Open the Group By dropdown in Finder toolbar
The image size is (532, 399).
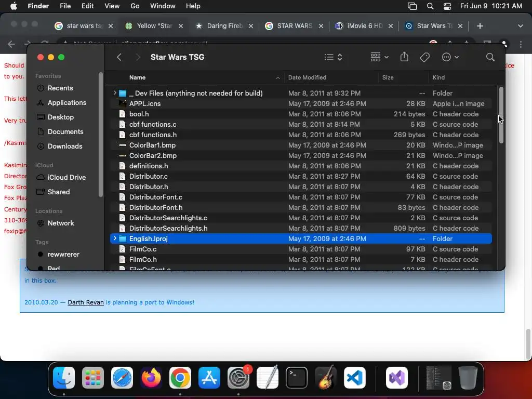click(379, 57)
